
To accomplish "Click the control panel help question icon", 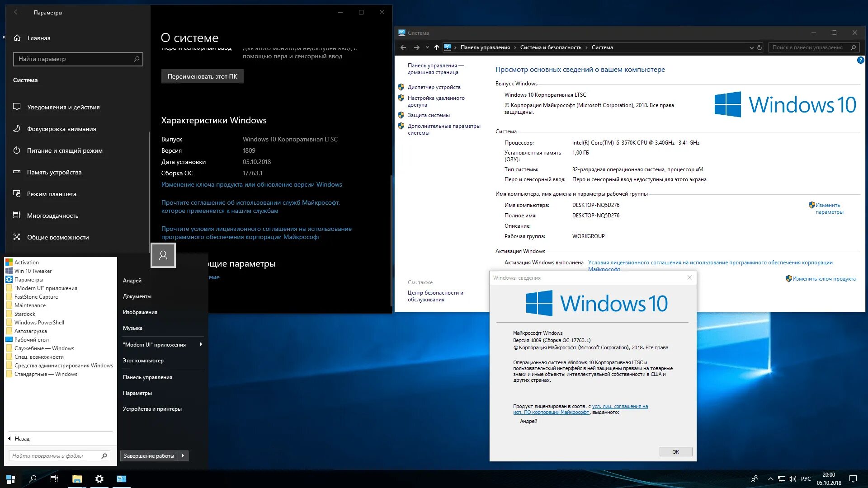I will click(860, 60).
